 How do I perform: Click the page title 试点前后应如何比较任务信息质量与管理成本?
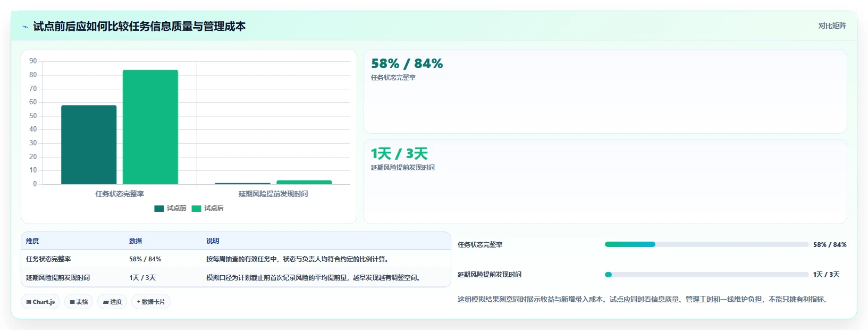pyautogui.click(x=139, y=27)
